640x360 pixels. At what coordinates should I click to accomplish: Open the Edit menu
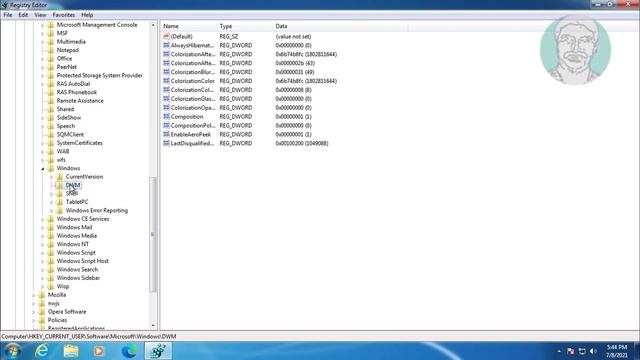23,15
